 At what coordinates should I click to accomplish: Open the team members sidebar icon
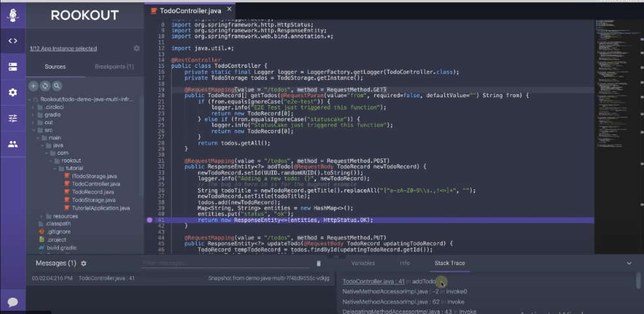point(12,144)
